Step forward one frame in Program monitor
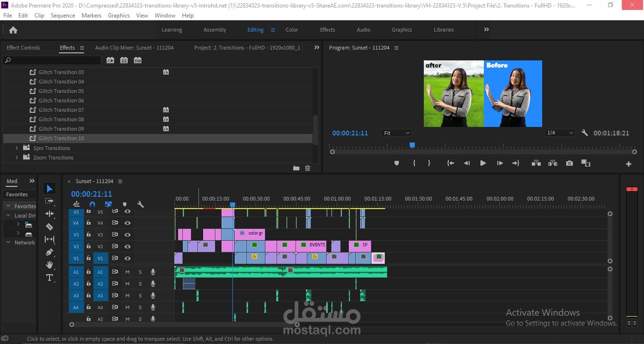The height and width of the screenshot is (344, 644). click(500, 163)
